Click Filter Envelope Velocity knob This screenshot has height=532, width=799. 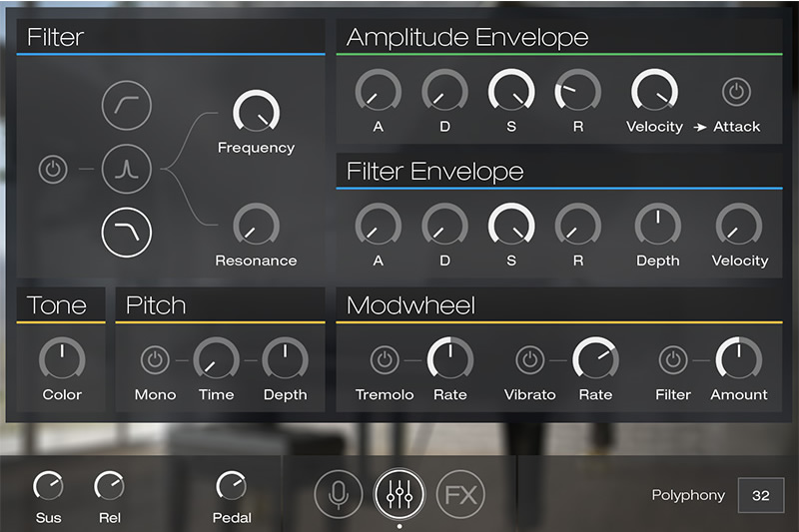coord(739,226)
